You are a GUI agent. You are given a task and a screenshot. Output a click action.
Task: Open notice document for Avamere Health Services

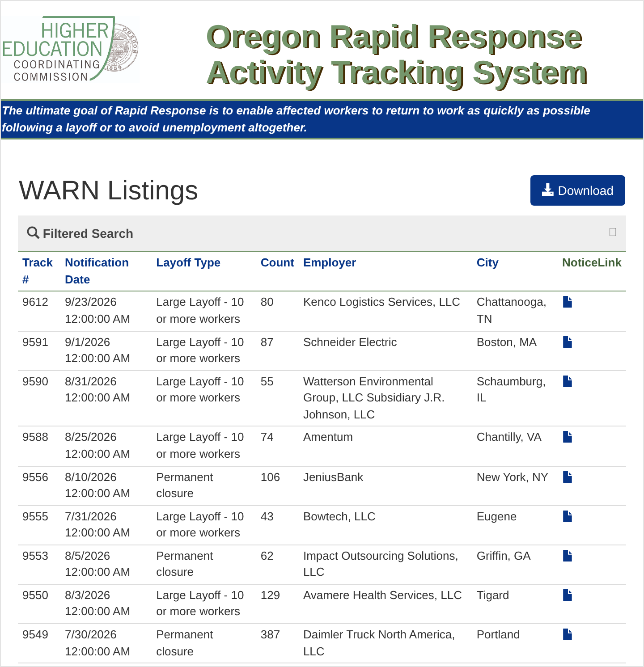coord(568,595)
